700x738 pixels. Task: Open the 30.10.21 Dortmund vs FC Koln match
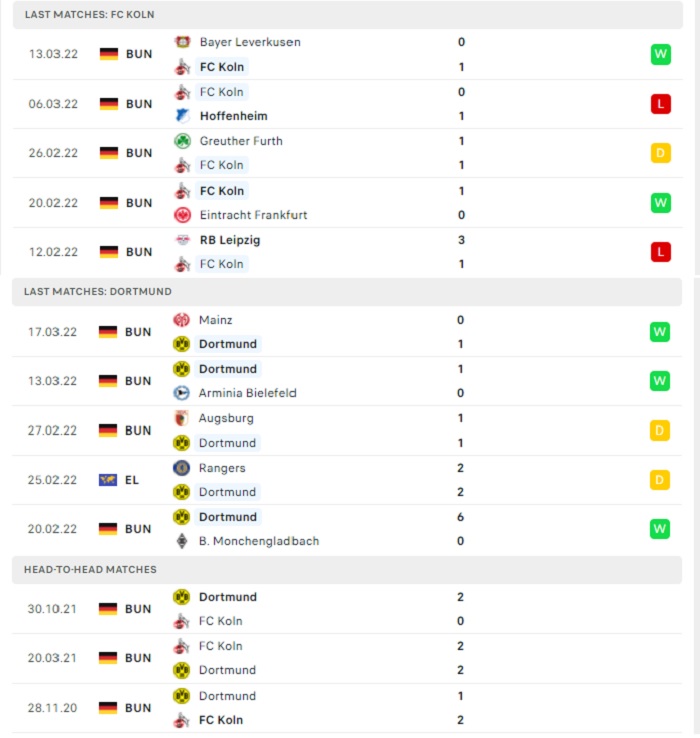point(347,609)
